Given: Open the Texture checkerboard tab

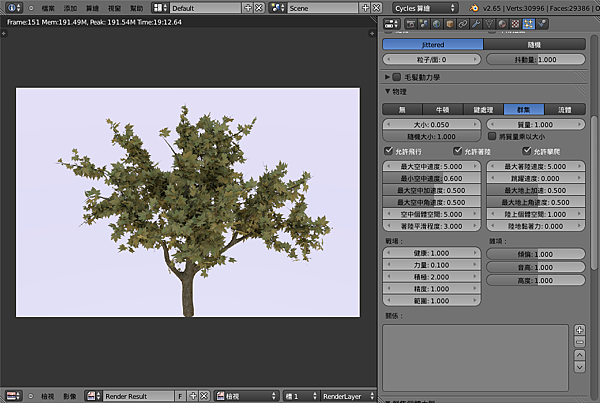Looking at the screenshot, I should tap(515, 24).
